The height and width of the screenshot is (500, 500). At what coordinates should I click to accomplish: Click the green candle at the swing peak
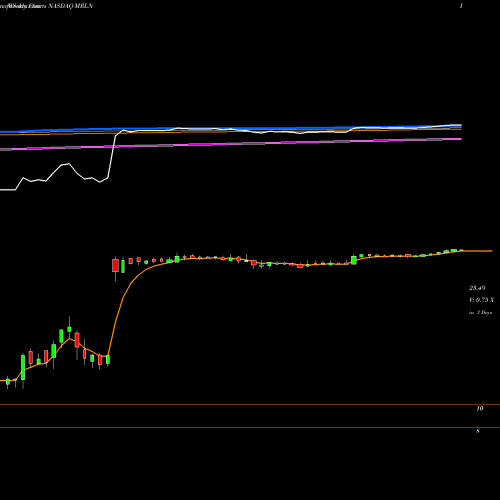click(69, 329)
